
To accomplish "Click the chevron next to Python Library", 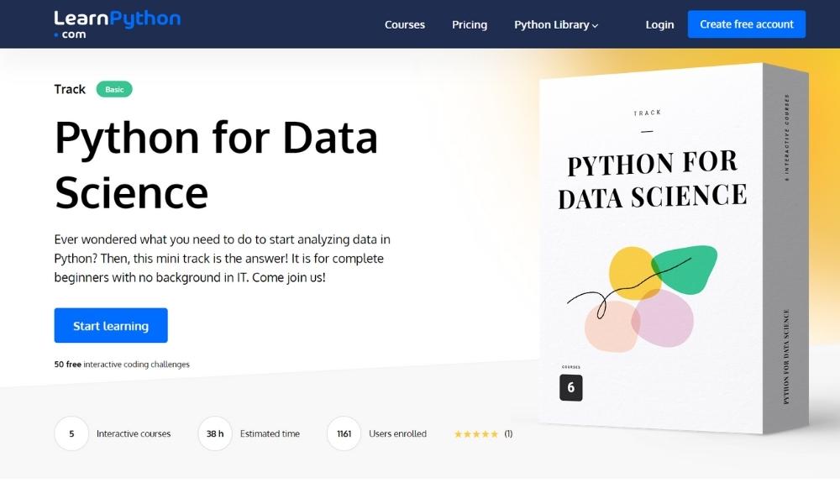I will [x=596, y=26].
